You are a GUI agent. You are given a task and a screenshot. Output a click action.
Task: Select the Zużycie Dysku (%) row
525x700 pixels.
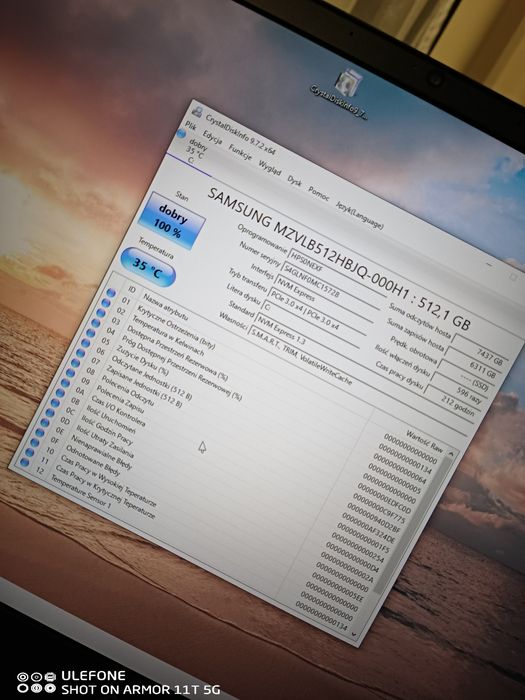tap(142, 360)
